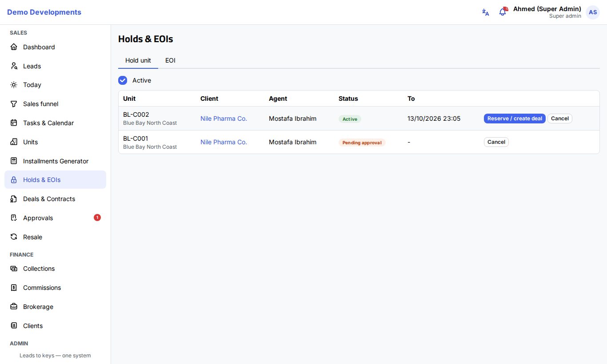Click the Commissions receipt icon

click(x=14, y=288)
